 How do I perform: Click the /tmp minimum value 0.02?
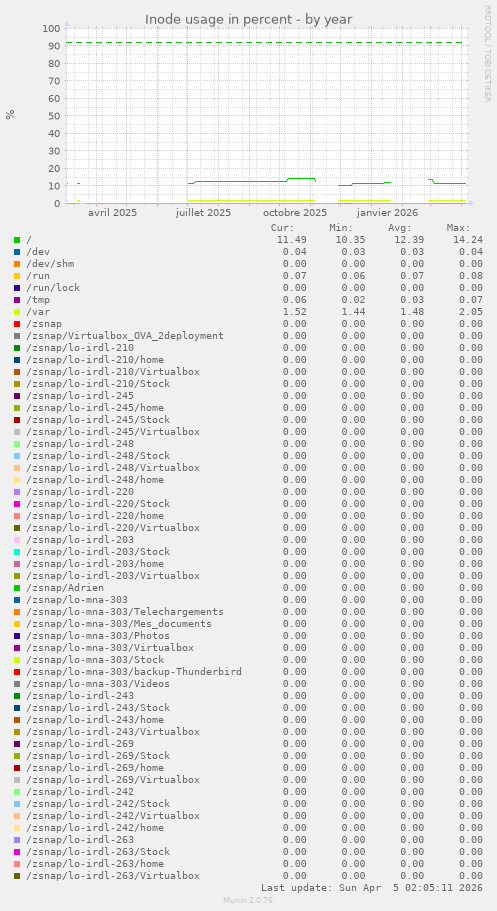pyautogui.click(x=353, y=300)
